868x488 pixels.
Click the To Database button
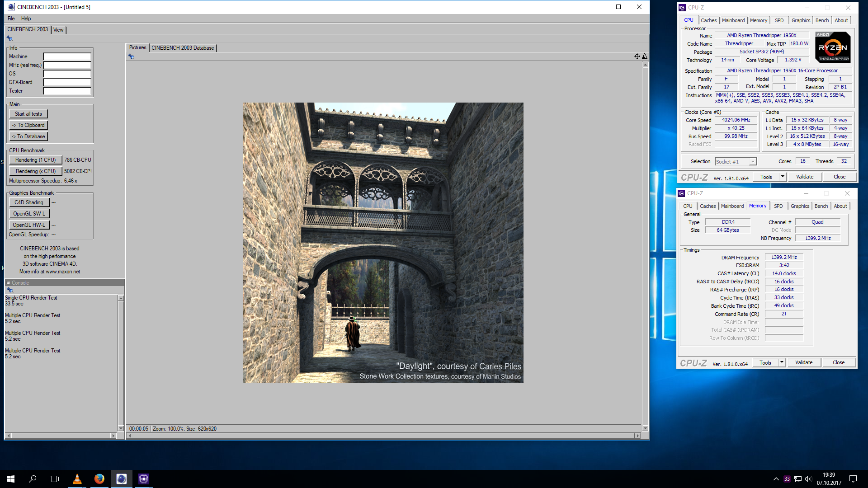tap(28, 136)
